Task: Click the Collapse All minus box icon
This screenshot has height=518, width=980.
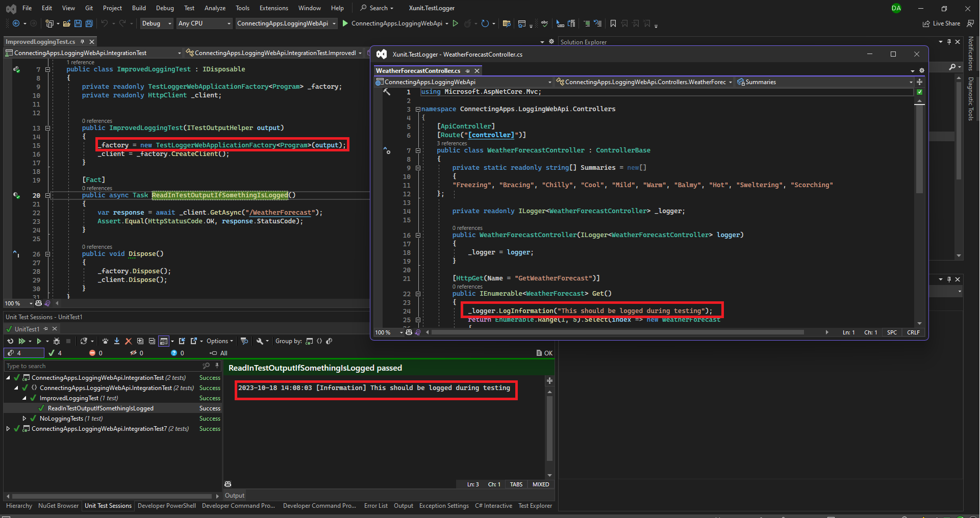Action: 152,341
